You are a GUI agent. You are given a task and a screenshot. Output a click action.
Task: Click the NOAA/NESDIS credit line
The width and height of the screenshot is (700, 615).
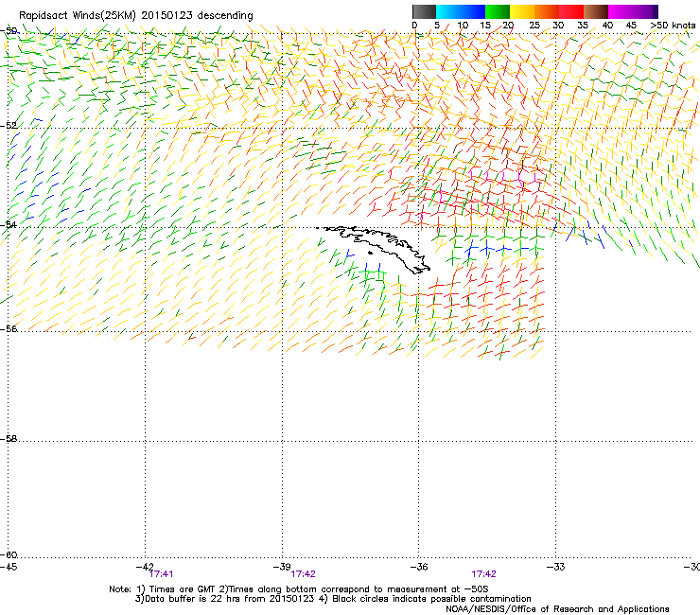click(557, 609)
